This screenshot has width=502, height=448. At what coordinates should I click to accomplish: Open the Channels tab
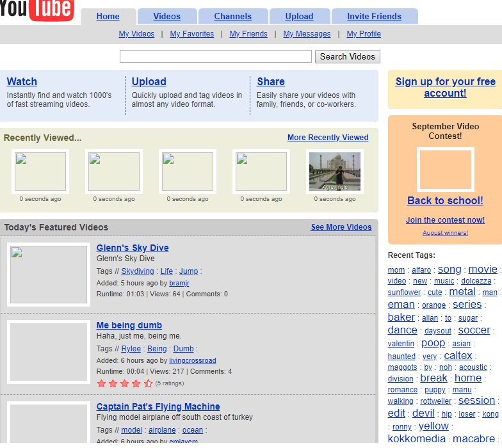233,17
